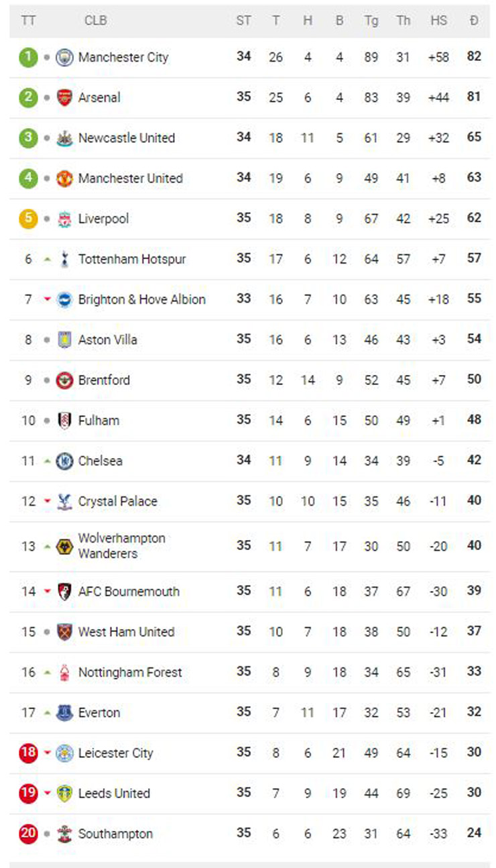Click the red rank 20 badge
The width and height of the screenshot is (496, 868).
point(28,834)
